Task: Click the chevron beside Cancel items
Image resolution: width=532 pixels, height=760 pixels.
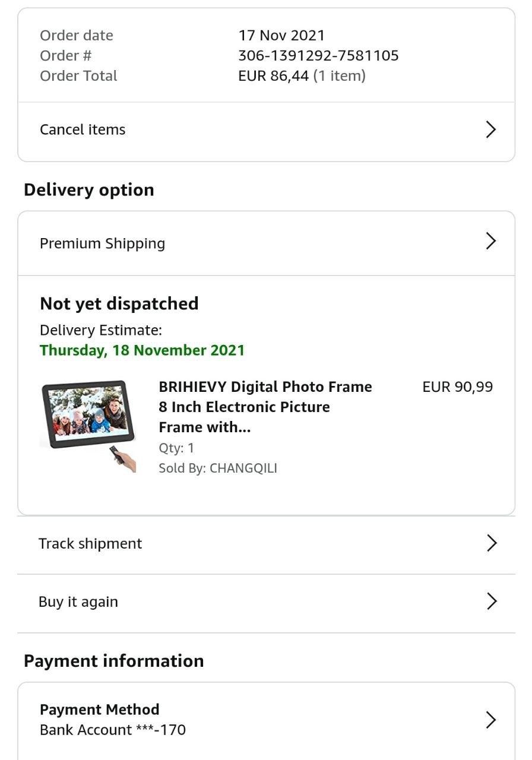Action: 490,129
